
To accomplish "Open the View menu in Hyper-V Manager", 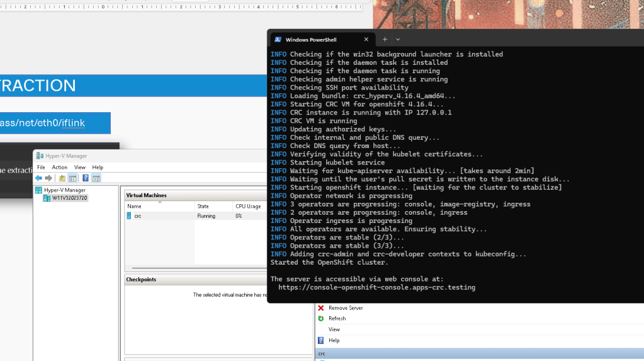I will 80,168.
